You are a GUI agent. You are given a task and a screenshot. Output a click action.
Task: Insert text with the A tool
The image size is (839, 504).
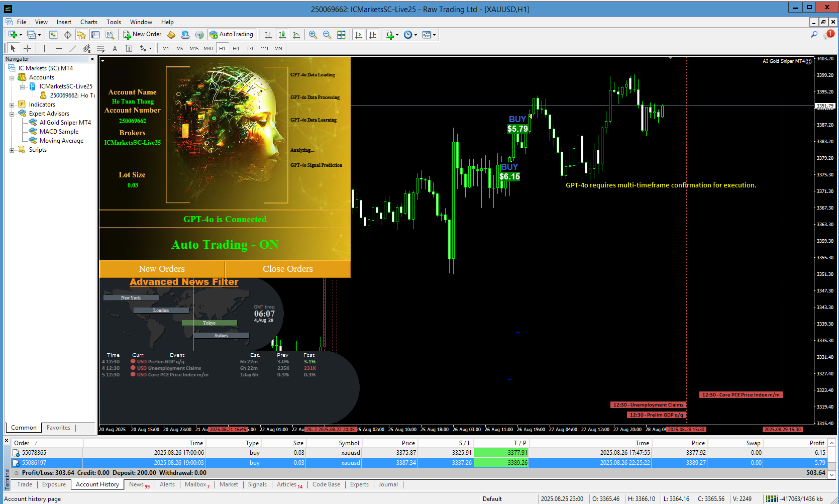click(115, 48)
